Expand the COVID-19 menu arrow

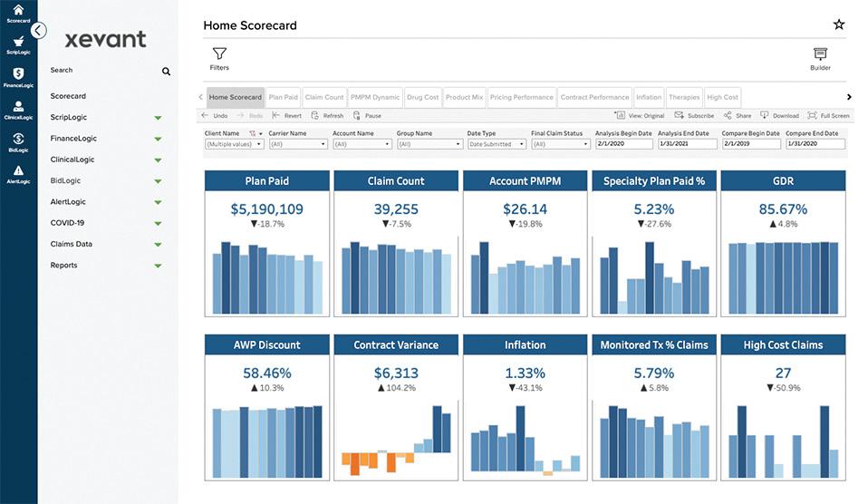point(158,224)
